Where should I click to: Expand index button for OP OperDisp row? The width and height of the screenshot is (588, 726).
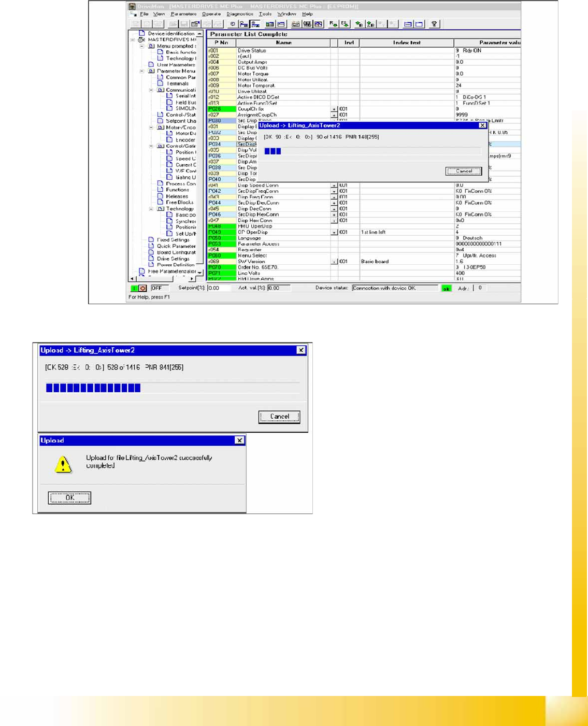[334, 233]
